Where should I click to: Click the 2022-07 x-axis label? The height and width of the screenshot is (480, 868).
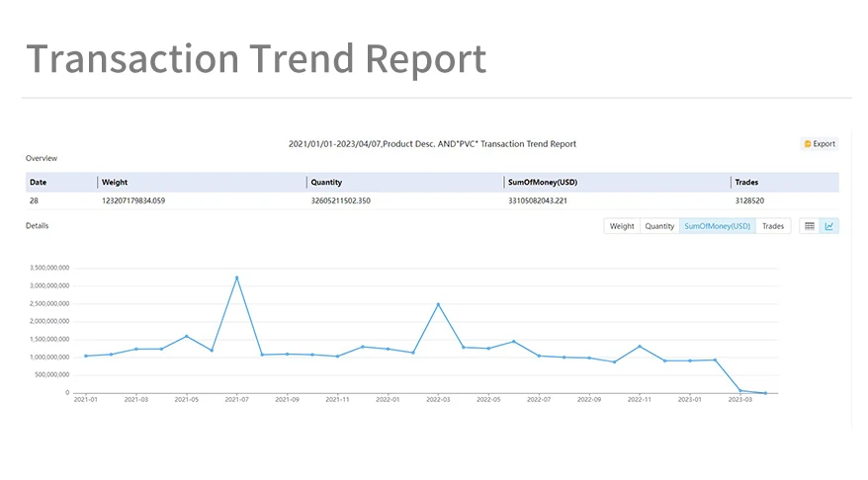click(539, 399)
